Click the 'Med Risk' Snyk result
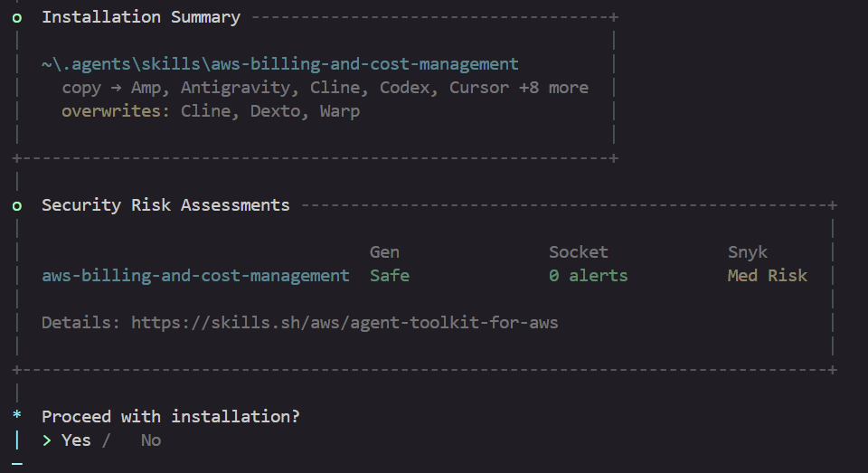The height and width of the screenshot is (473, 868). [768, 275]
